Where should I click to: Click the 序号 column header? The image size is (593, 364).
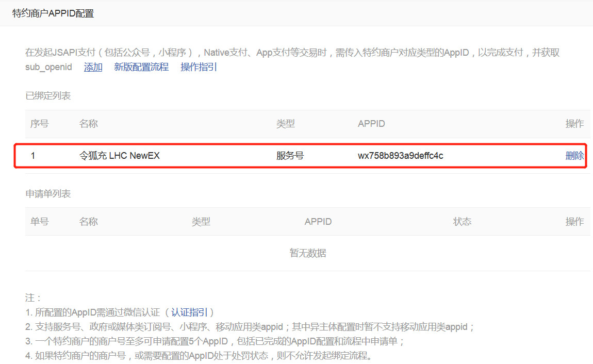39,124
